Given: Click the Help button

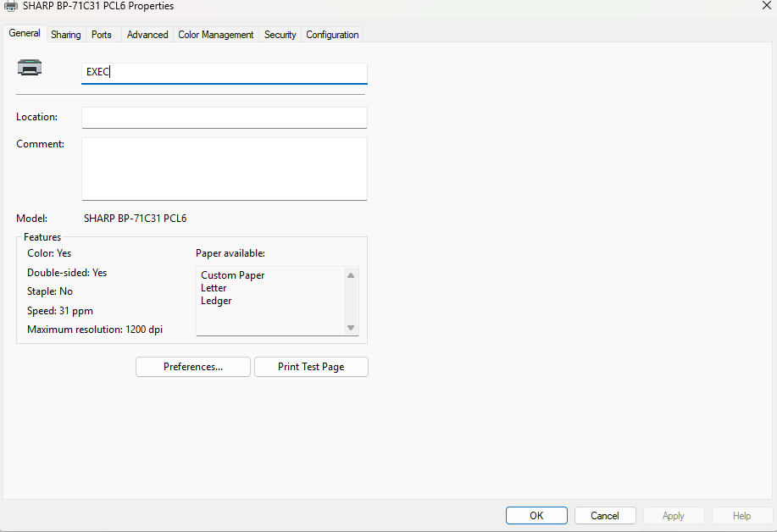Looking at the screenshot, I should (x=741, y=516).
